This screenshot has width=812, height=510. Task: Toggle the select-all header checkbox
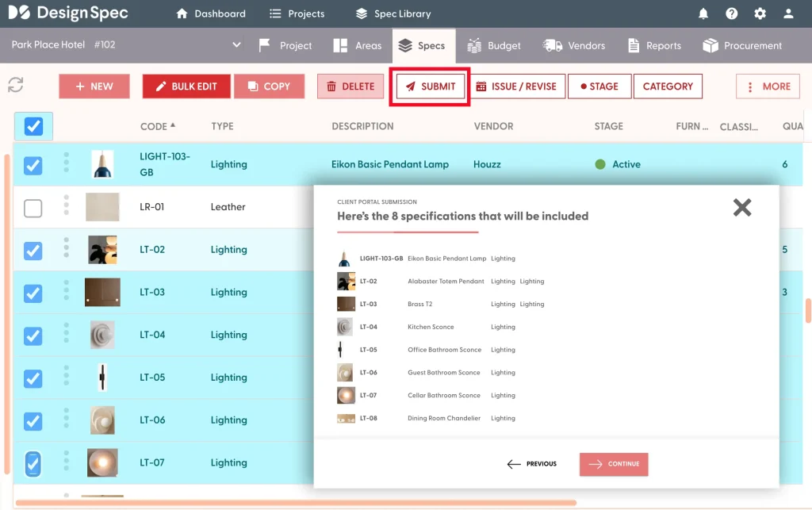click(33, 126)
